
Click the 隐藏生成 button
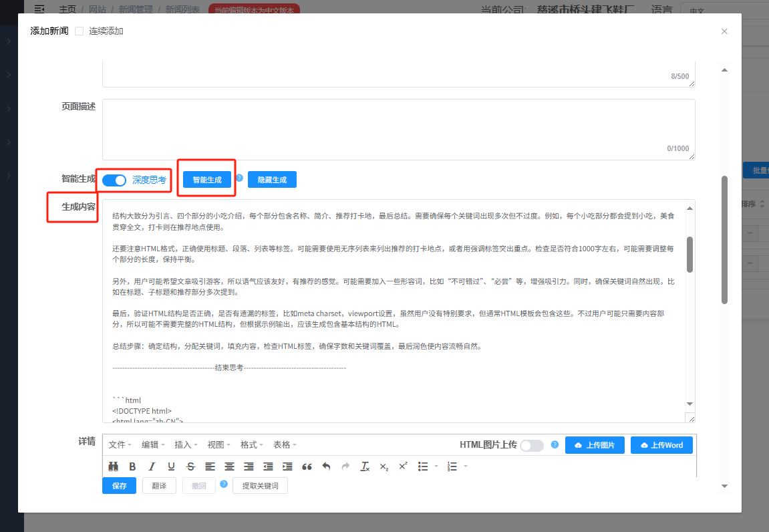(x=272, y=180)
